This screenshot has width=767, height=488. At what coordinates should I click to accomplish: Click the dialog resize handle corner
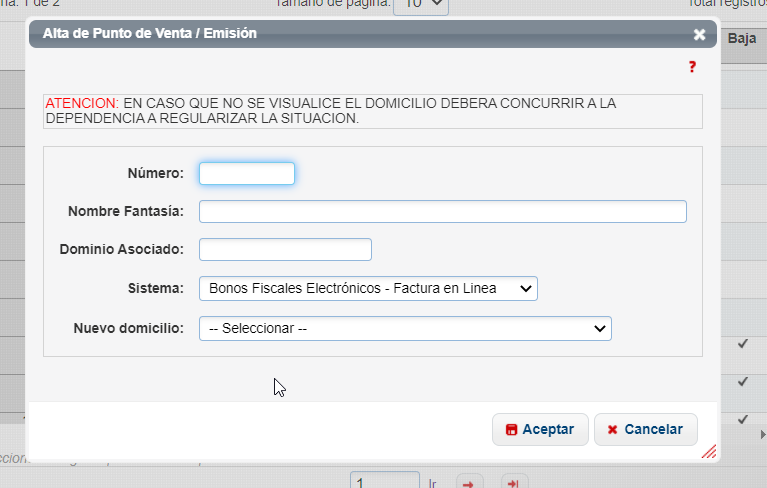coord(709,452)
